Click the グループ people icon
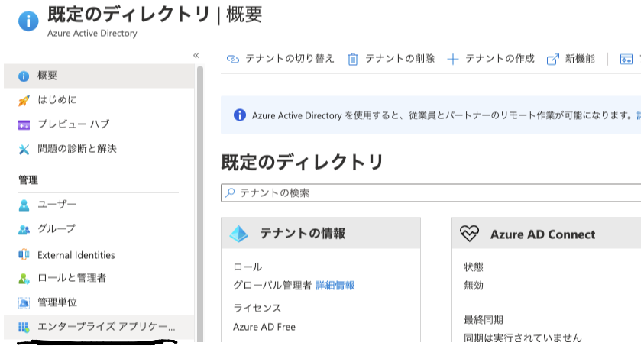Screen dimensions: 644x349 click(x=24, y=230)
